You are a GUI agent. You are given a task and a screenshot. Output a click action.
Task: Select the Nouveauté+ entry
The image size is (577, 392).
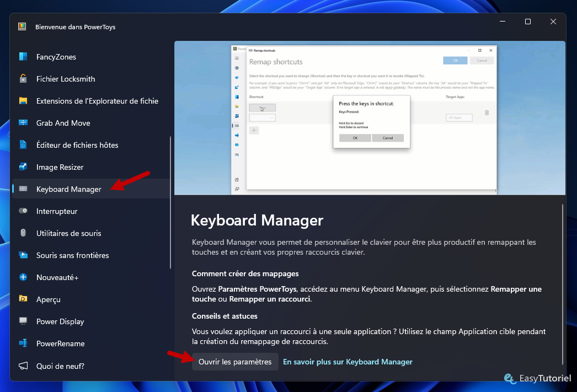point(91,277)
